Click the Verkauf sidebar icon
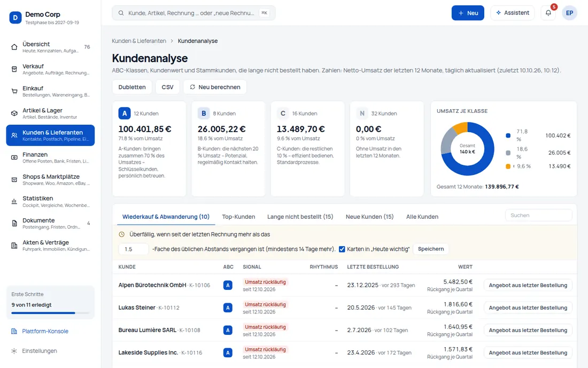The height and width of the screenshot is (368, 588). [x=14, y=69]
